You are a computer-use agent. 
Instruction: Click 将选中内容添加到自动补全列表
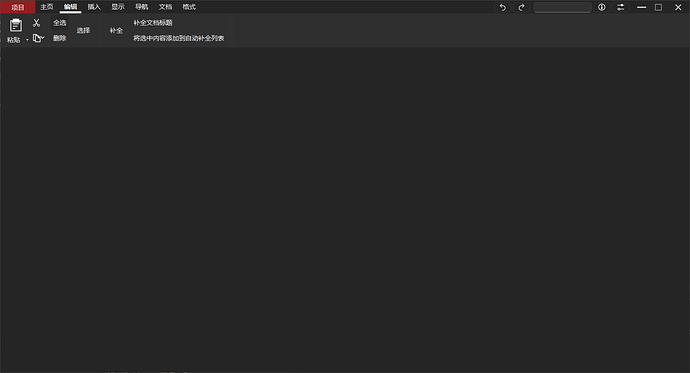point(179,38)
